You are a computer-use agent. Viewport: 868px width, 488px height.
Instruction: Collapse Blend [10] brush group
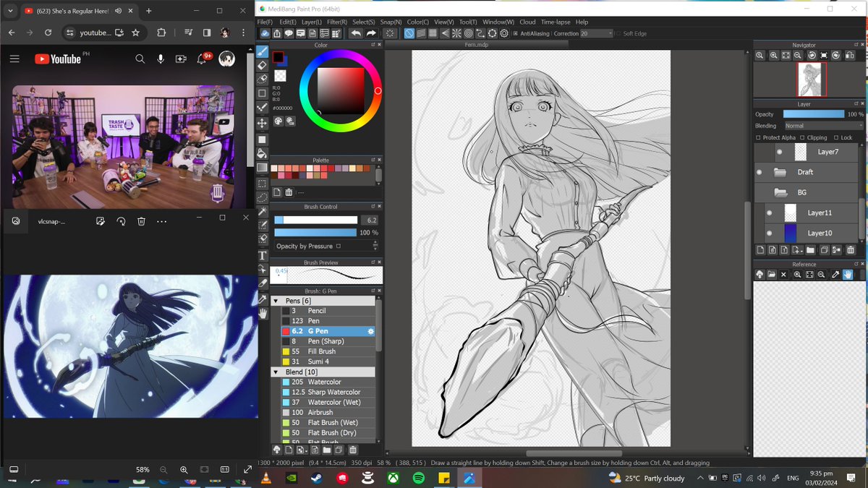click(276, 372)
